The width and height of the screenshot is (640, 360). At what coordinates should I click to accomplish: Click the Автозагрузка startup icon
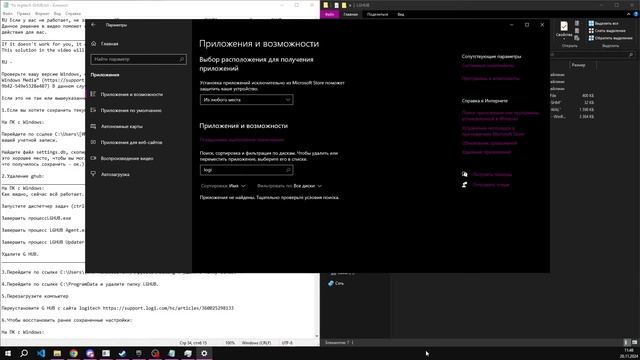coord(93,174)
